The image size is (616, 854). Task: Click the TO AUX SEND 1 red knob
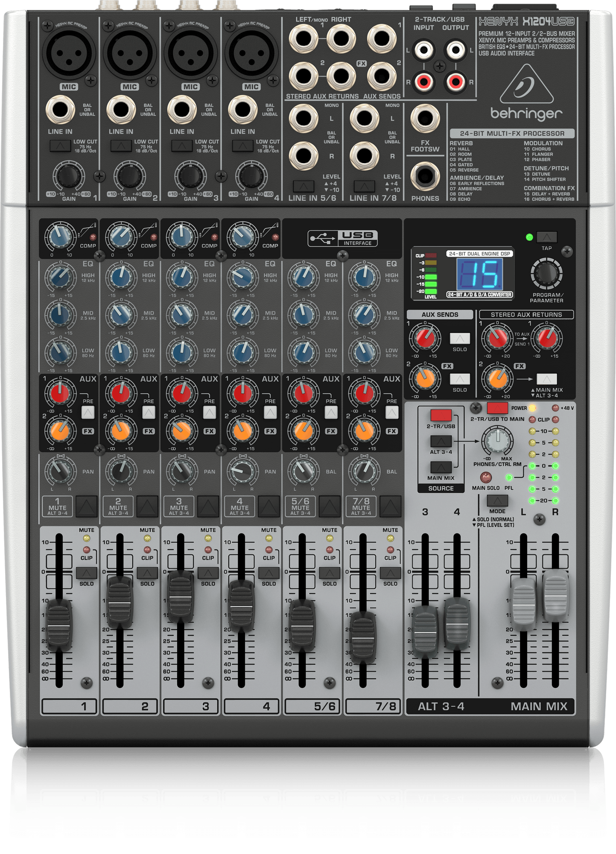click(547, 338)
